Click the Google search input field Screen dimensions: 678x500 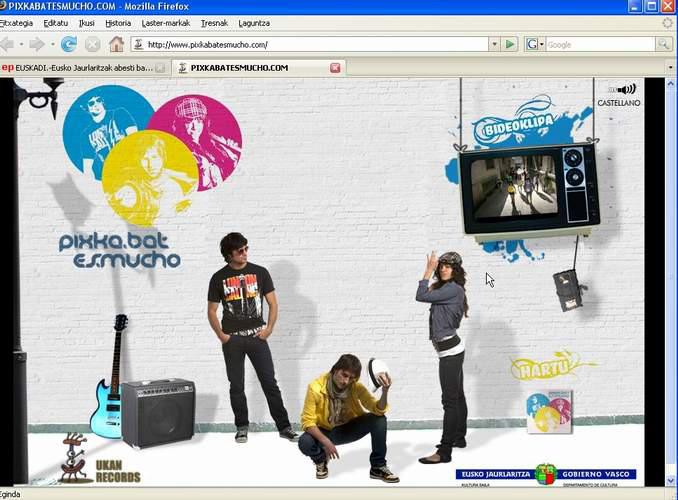coord(600,45)
